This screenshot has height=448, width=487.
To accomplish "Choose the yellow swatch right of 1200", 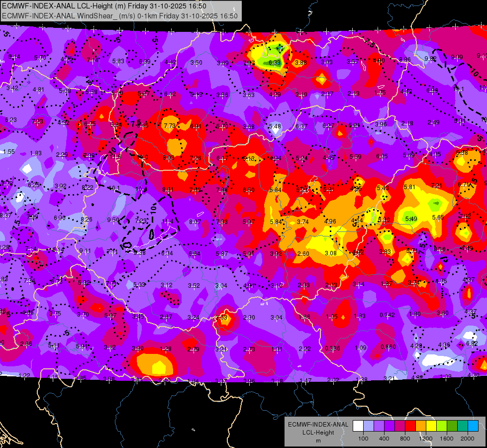I will [431, 426].
